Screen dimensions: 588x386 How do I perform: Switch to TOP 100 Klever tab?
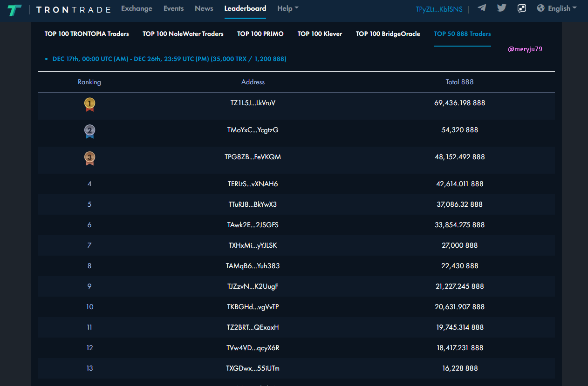pos(320,34)
